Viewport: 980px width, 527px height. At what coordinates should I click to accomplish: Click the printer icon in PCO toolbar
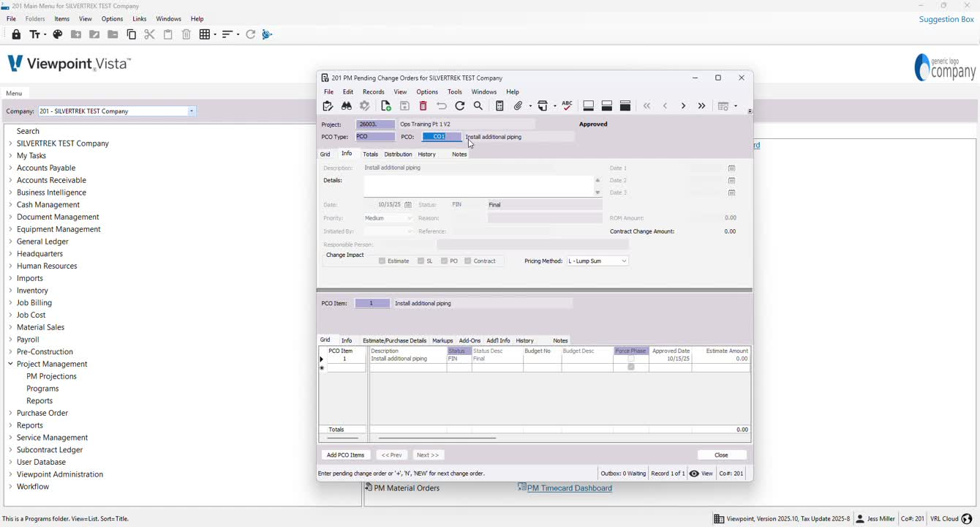(x=543, y=106)
